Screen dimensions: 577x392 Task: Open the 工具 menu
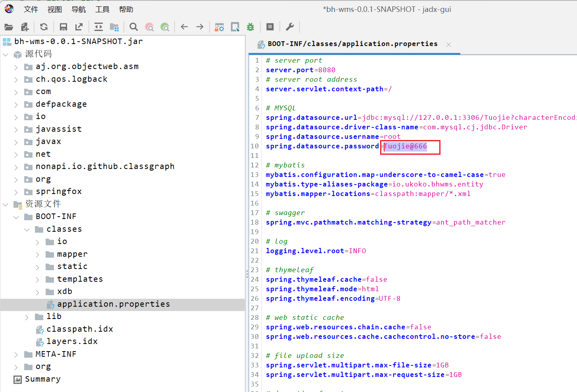pos(102,9)
